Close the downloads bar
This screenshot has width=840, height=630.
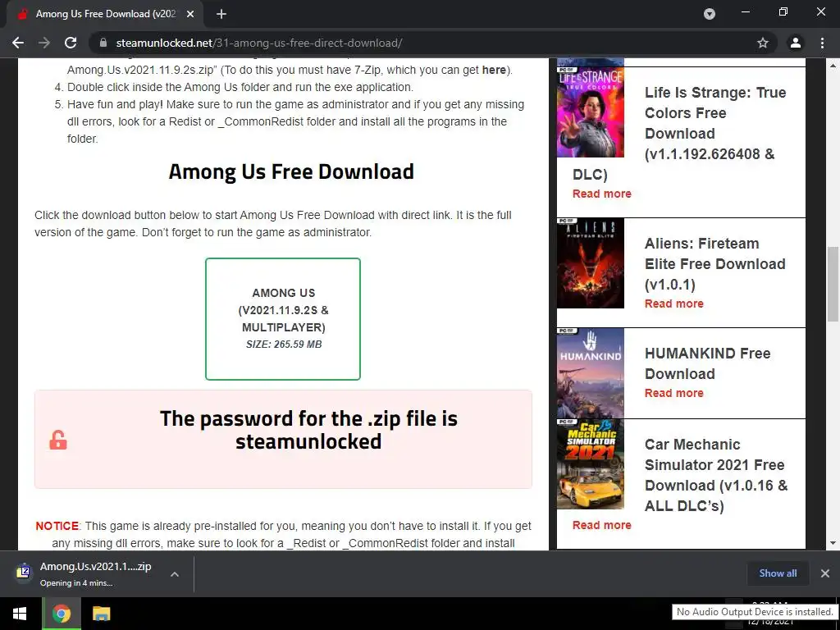point(825,573)
